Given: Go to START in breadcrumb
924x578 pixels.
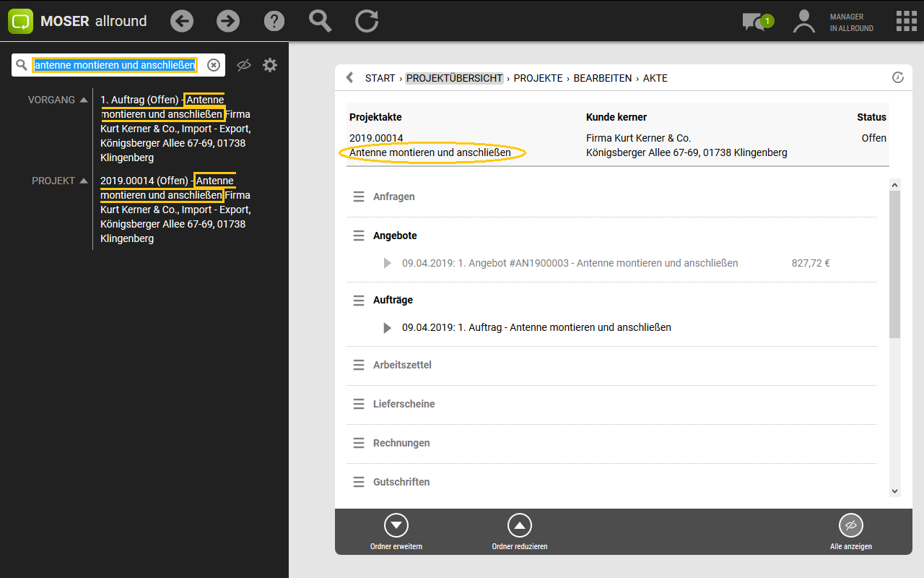Looking at the screenshot, I should click(380, 78).
